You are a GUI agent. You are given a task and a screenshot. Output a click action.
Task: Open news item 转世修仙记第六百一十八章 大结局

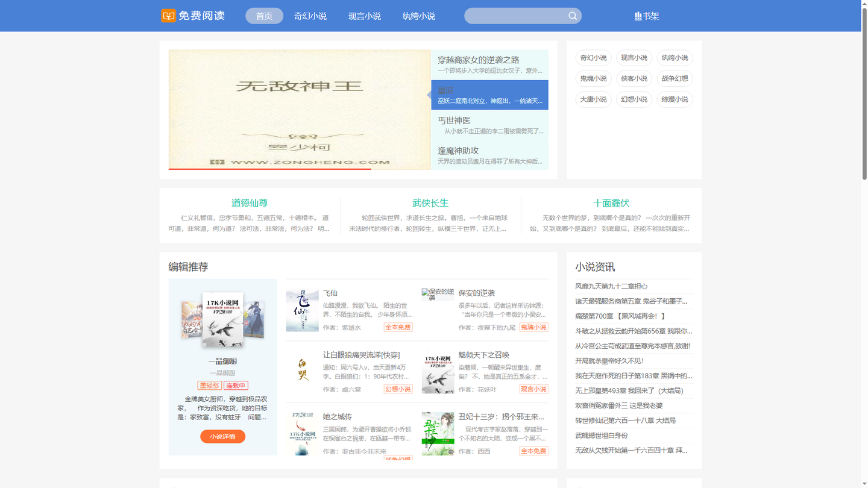point(625,421)
